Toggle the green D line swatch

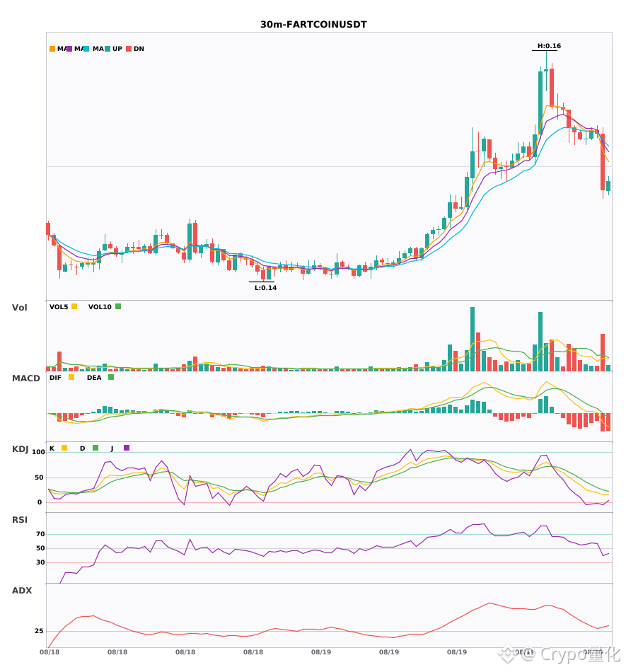pyautogui.click(x=95, y=448)
